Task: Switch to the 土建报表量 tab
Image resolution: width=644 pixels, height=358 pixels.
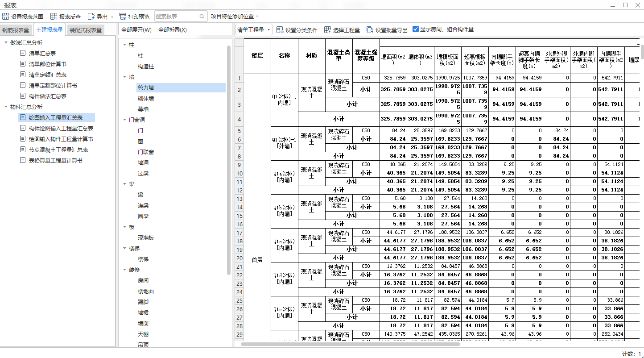Action: pos(49,30)
